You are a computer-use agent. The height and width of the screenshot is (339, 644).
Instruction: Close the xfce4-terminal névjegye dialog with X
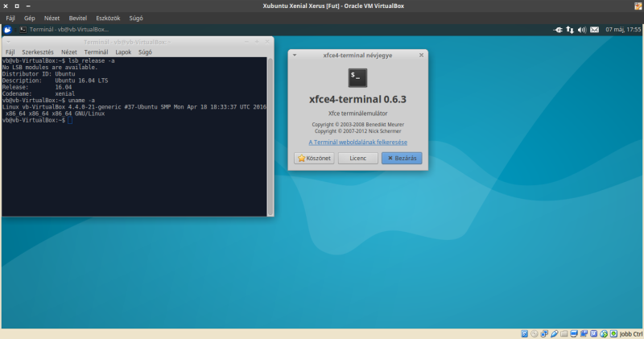[421, 55]
